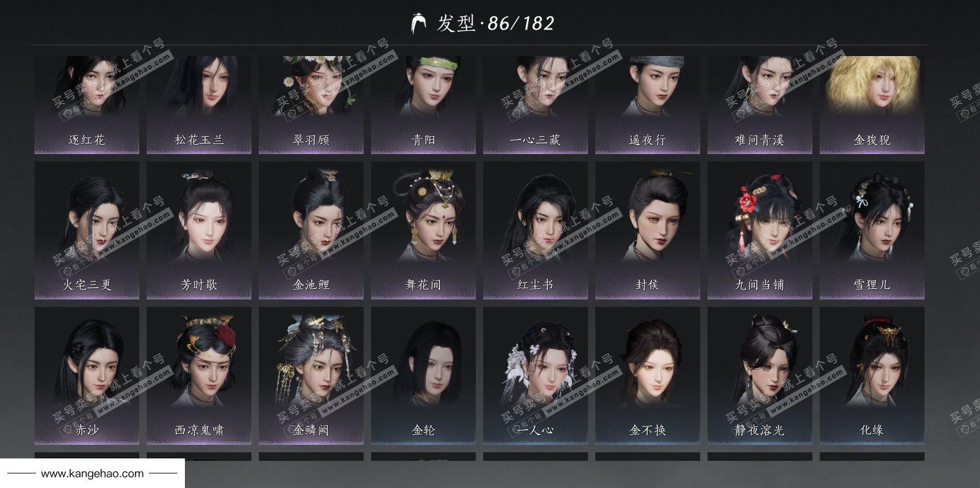Image resolution: width=980 pixels, height=488 pixels.
Task: Pick the 翠羽顾 flower-crown hairstyle
Action: coord(311,105)
